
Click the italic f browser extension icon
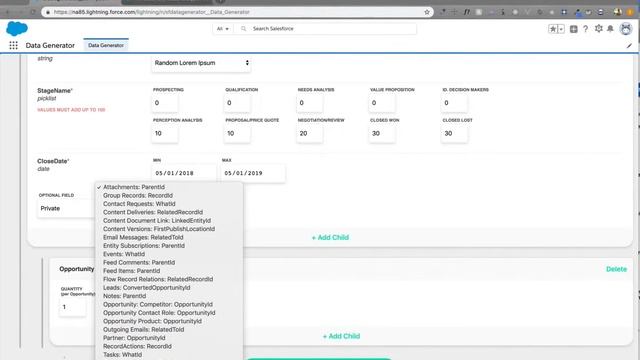(467, 12)
